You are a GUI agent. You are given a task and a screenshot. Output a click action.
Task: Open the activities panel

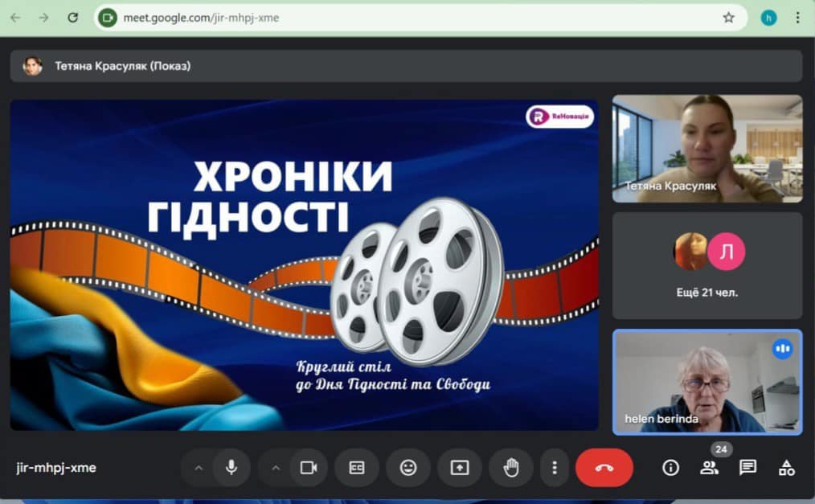pyautogui.click(x=786, y=468)
